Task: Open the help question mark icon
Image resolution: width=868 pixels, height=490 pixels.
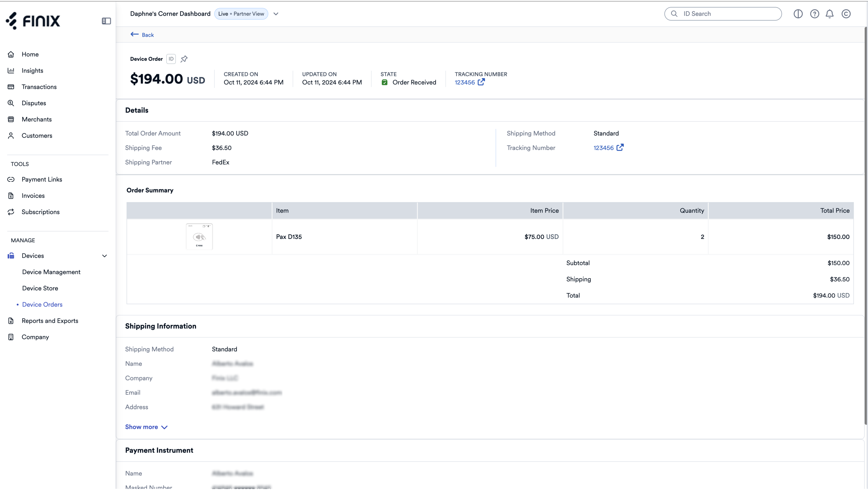Action: (x=814, y=14)
